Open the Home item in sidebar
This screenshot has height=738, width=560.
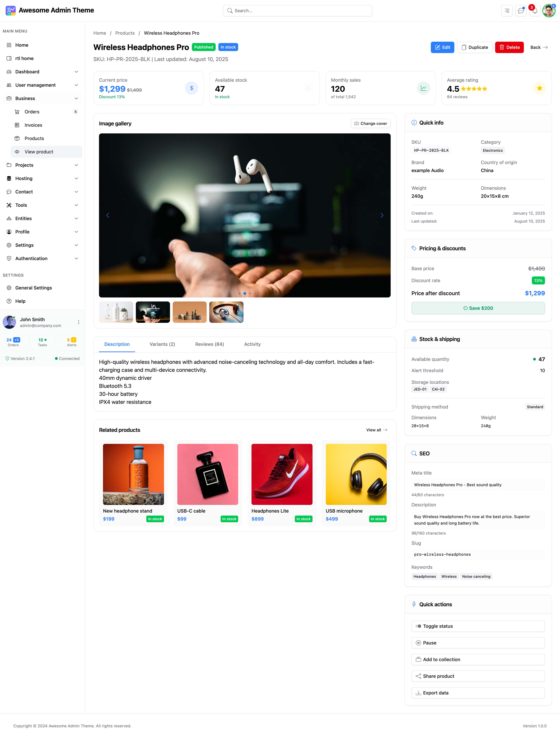[42, 45]
